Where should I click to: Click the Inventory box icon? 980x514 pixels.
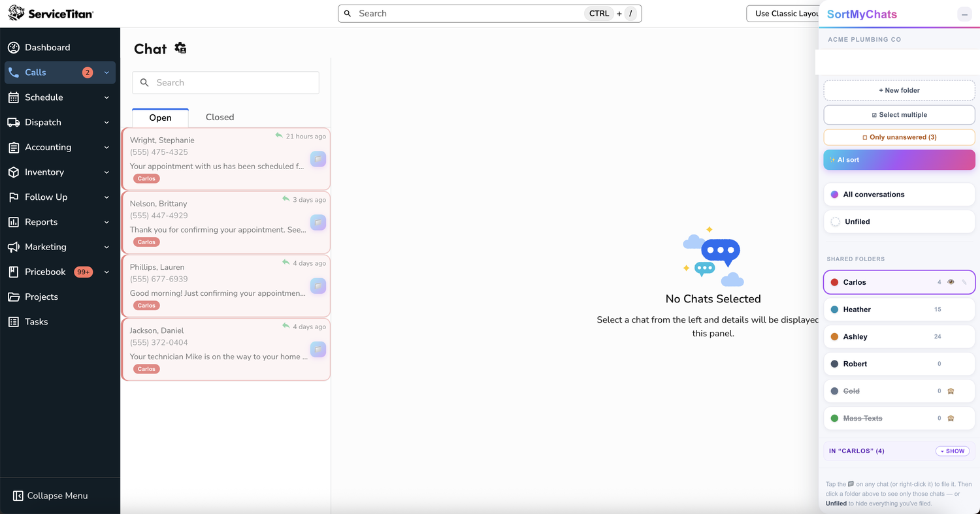tap(14, 172)
